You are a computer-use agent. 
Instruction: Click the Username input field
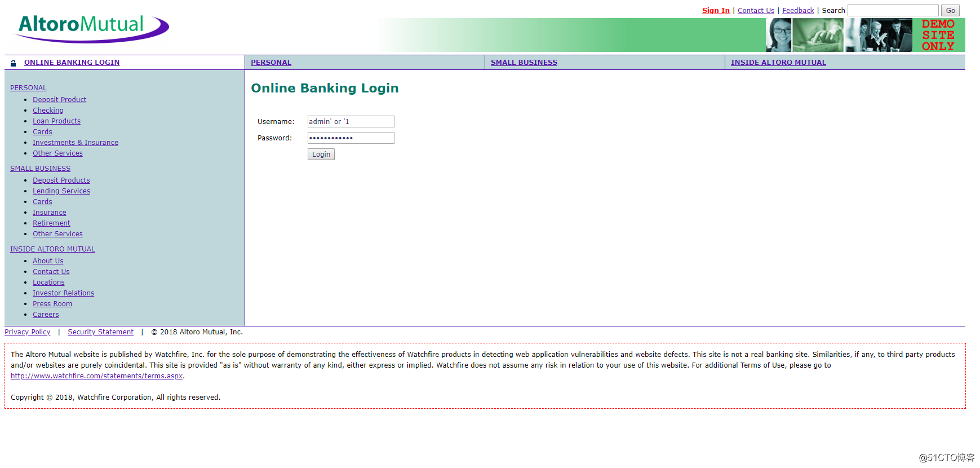[351, 122]
